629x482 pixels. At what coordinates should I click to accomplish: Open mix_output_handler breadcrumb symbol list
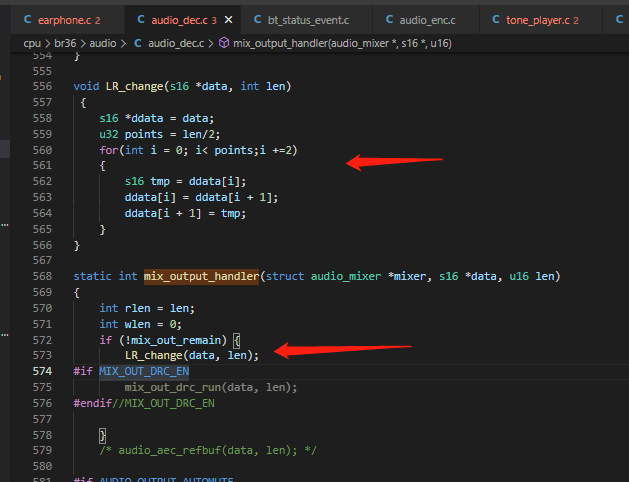pyautogui.click(x=342, y=43)
